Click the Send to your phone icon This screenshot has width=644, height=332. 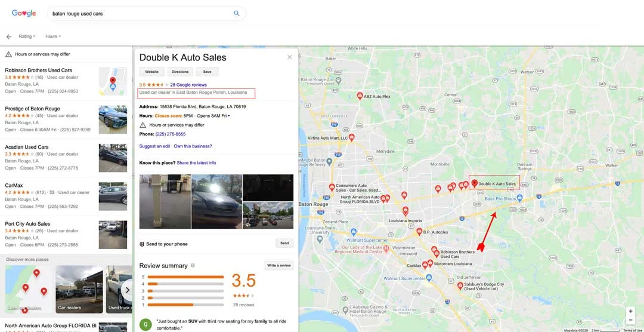(x=142, y=244)
